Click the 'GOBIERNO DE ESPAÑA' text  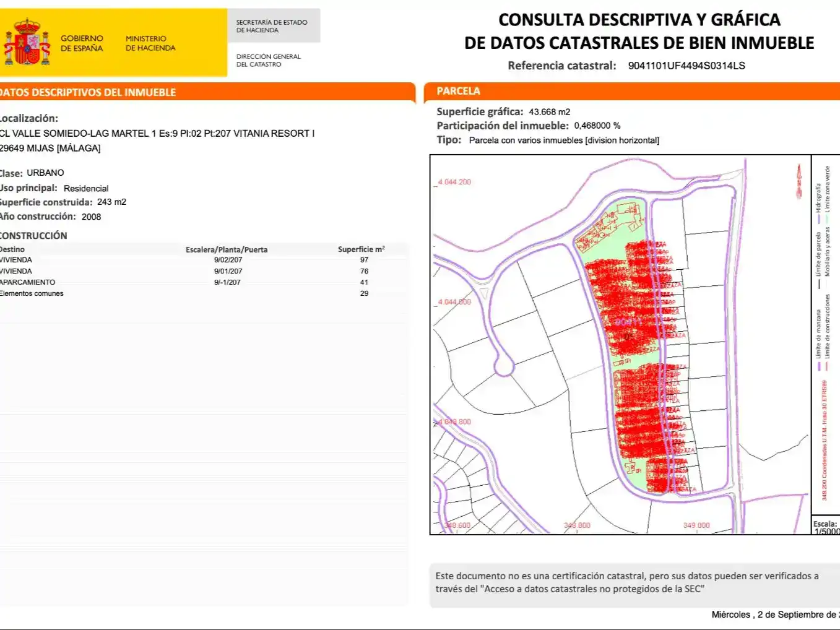82,43
